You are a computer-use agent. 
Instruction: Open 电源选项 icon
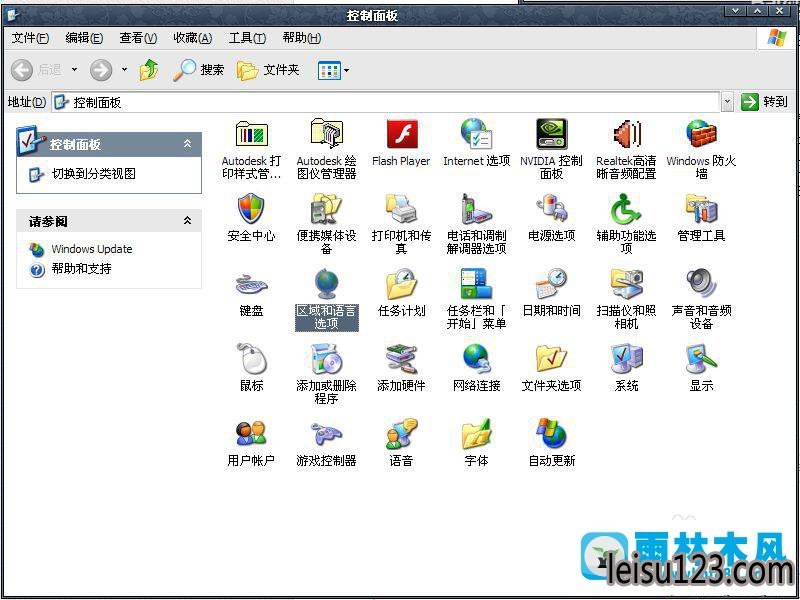pos(552,209)
